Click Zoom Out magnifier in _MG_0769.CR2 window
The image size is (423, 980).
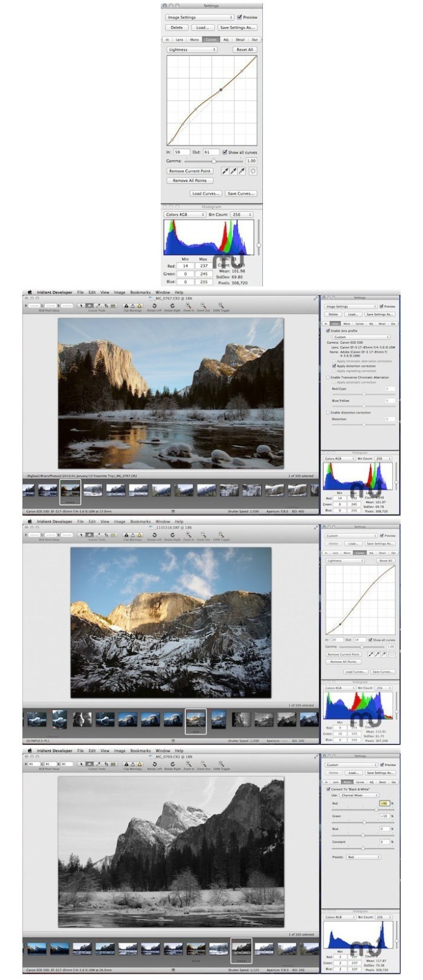point(204,764)
